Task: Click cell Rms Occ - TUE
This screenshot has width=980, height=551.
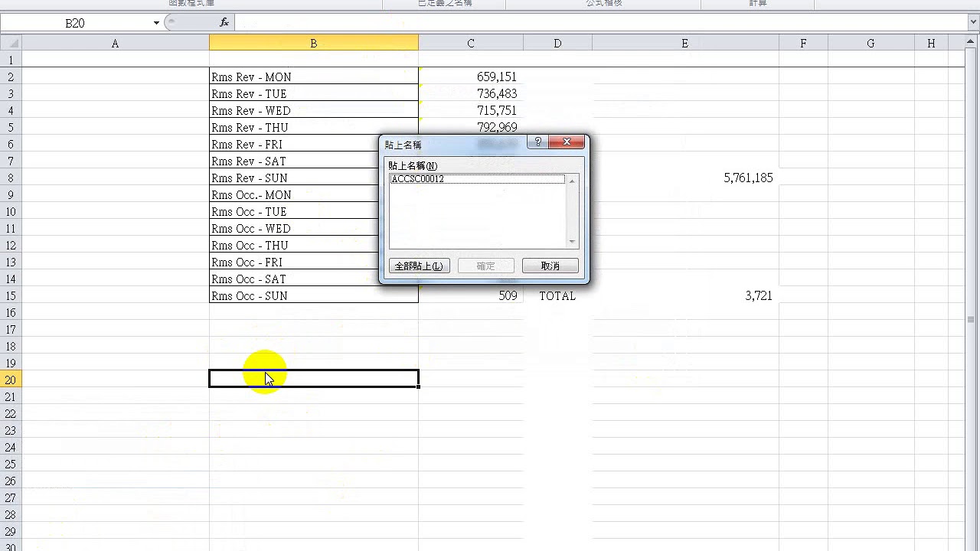Action: (295, 211)
